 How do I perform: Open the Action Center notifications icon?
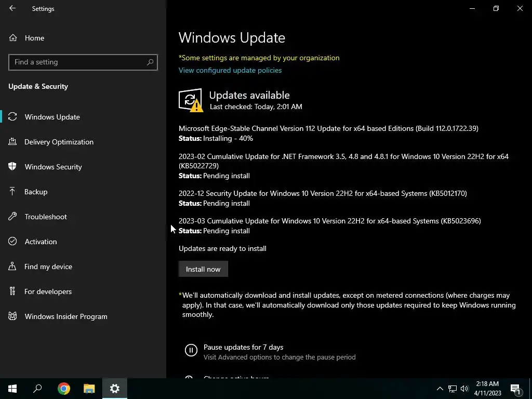(516, 389)
